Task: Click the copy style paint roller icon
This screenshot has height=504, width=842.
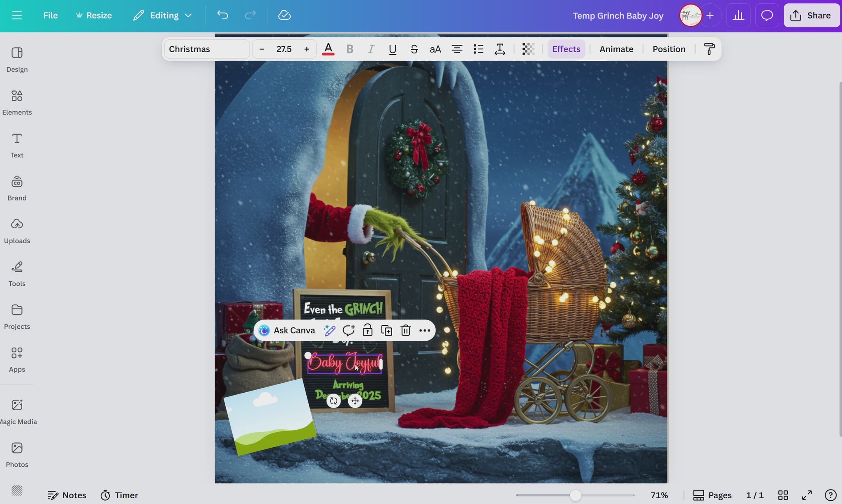Action: 709,49
